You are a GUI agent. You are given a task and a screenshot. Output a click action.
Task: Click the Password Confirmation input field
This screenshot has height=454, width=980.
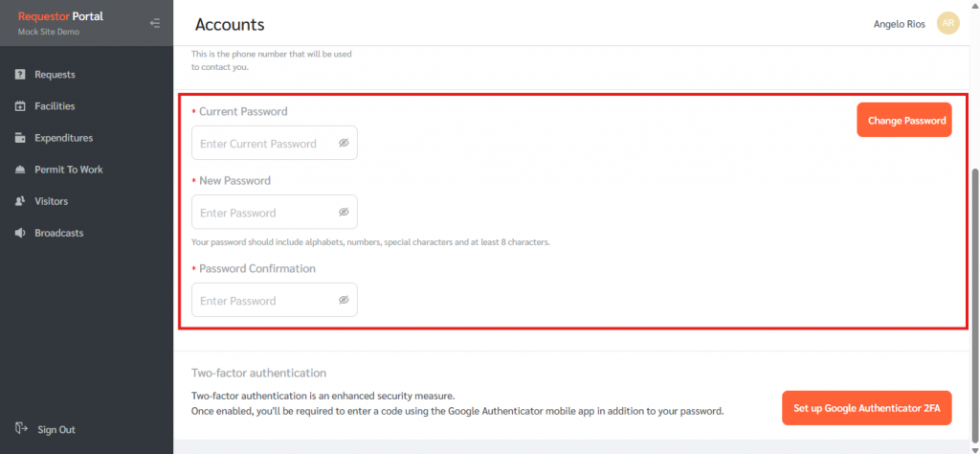(265, 301)
